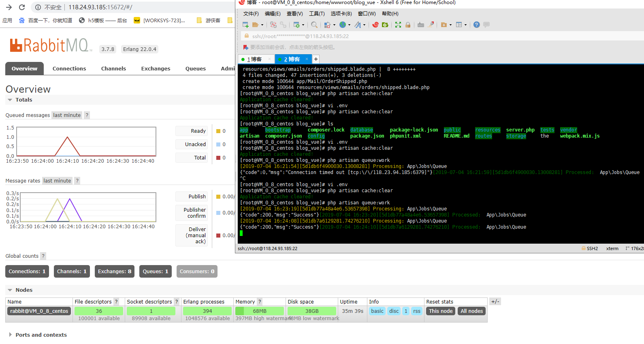Click the red Total legend swatch
Image resolution: width=644 pixels, height=344 pixels.
(x=218, y=158)
